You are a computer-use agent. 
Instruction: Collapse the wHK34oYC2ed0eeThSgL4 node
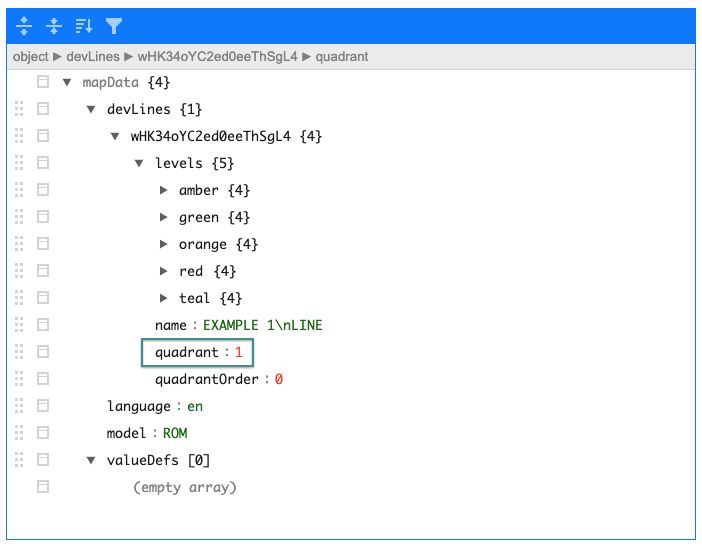(x=115, y=136)
